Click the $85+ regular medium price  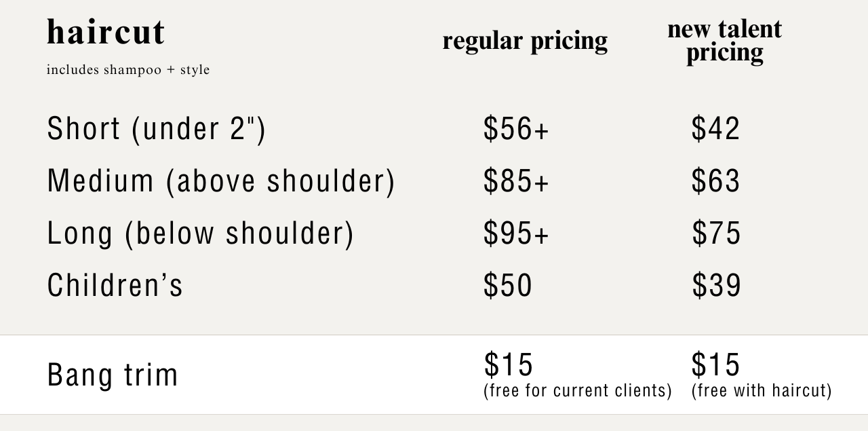(515, 181)
